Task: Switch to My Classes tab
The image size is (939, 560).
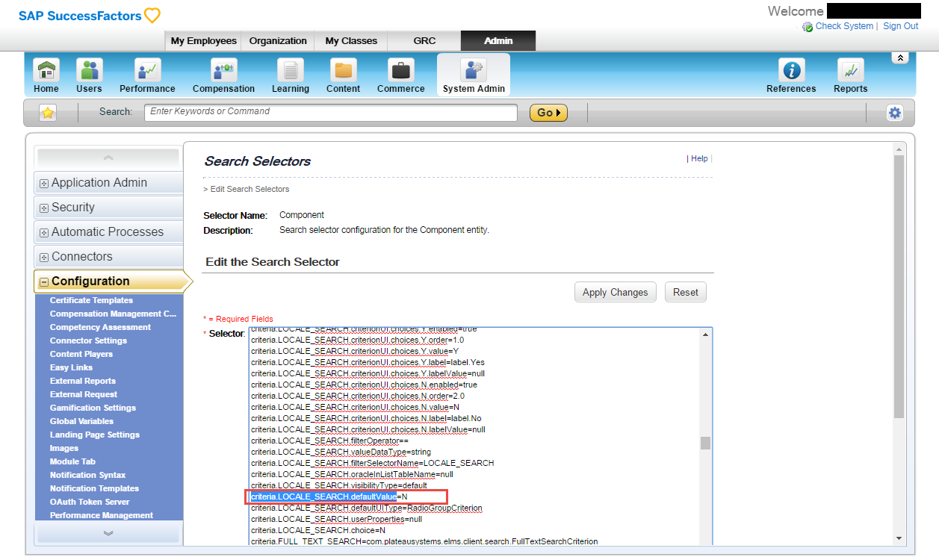Action: pyautogui.click(x=351, y=41)
